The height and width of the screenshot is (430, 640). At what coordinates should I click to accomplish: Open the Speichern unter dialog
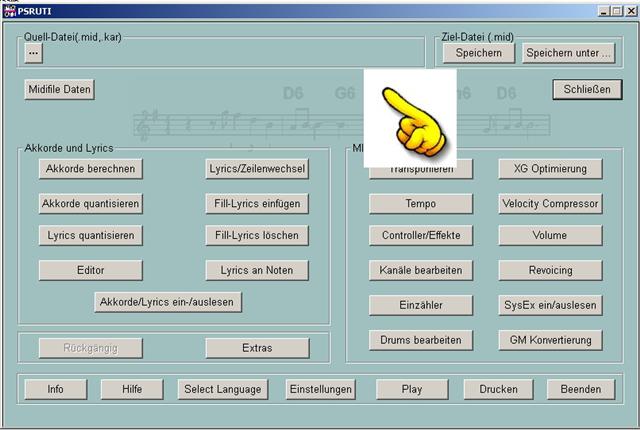point(568,53)
